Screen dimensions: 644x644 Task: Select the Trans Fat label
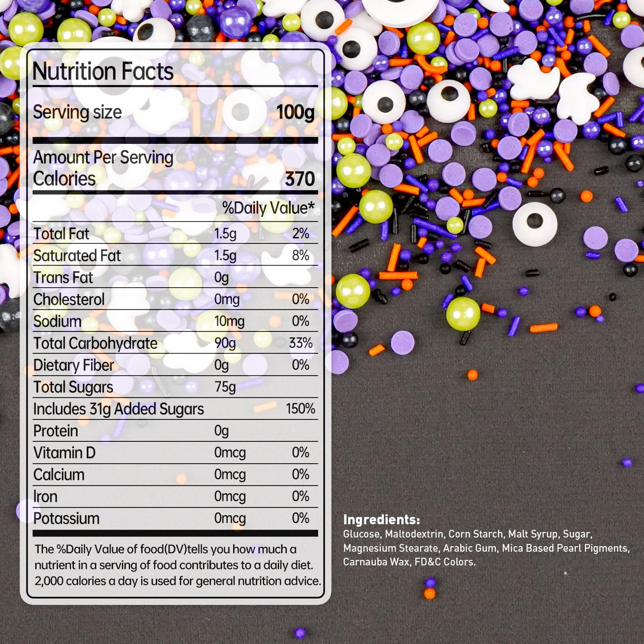(x=63, y=278)
